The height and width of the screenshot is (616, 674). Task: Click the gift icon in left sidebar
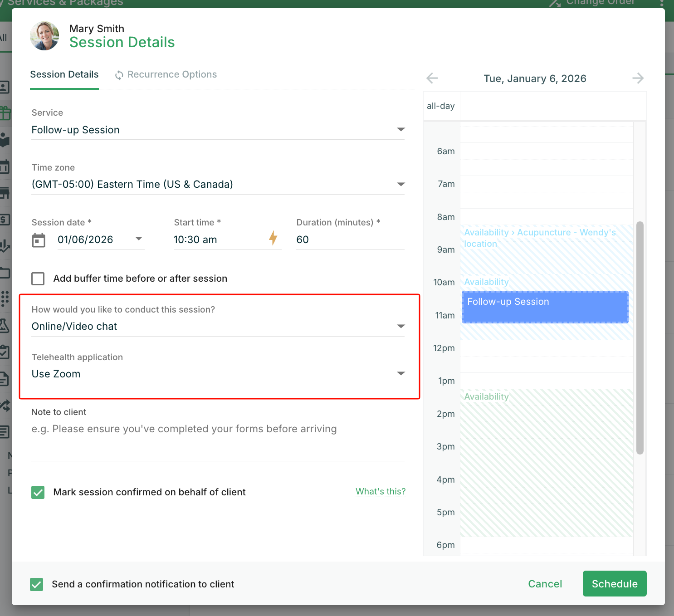[x=5, y=112]
